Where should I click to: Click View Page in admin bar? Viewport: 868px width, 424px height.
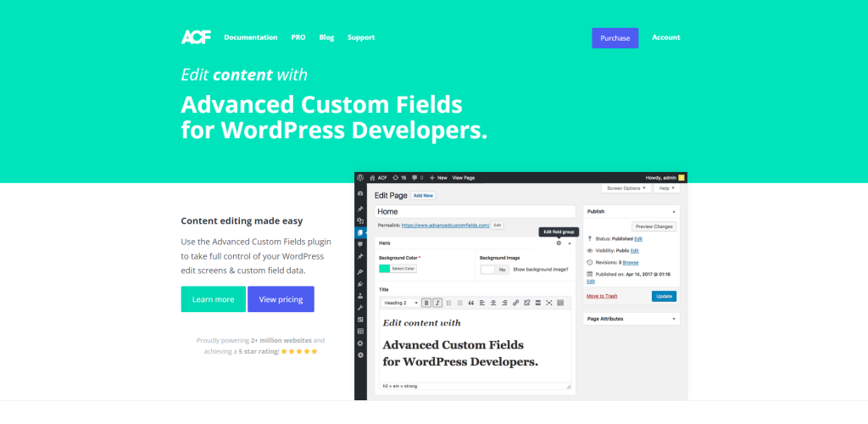464,178
